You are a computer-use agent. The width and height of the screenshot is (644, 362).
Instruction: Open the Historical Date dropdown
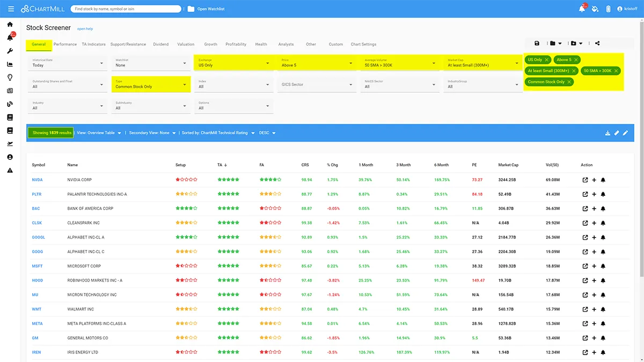68,63
